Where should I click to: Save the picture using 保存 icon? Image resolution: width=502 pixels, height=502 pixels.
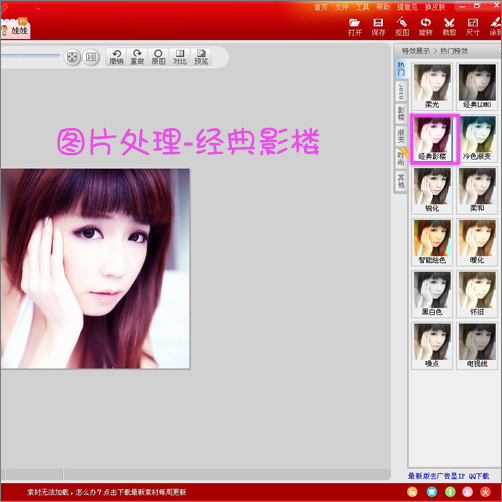tap(378, 27)
